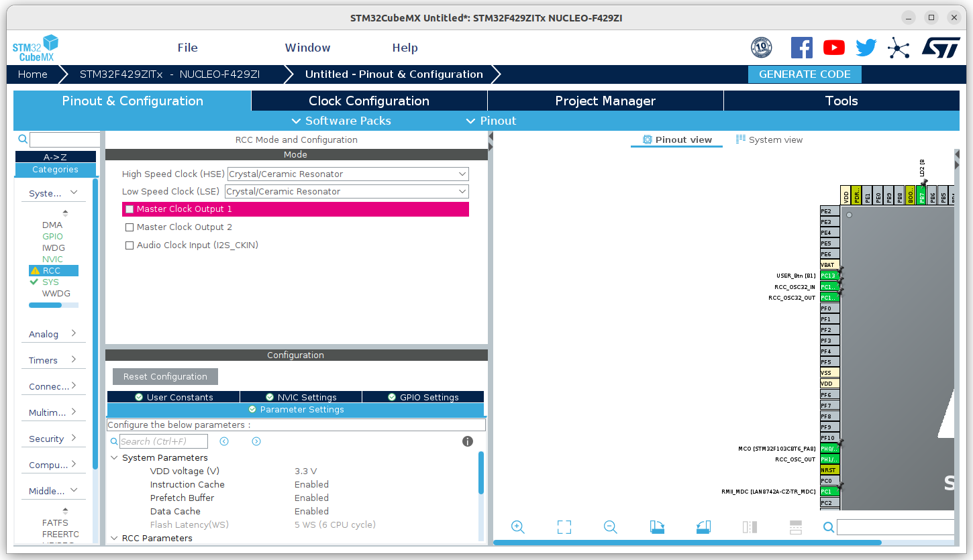Expand Software Packs menu
The image size is (973, 560).
341,121
